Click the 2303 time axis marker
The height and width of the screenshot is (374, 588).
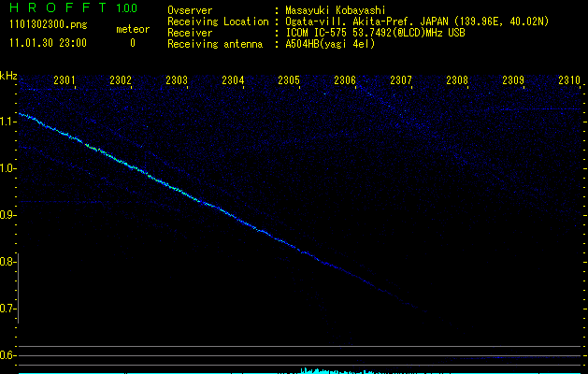177,79
